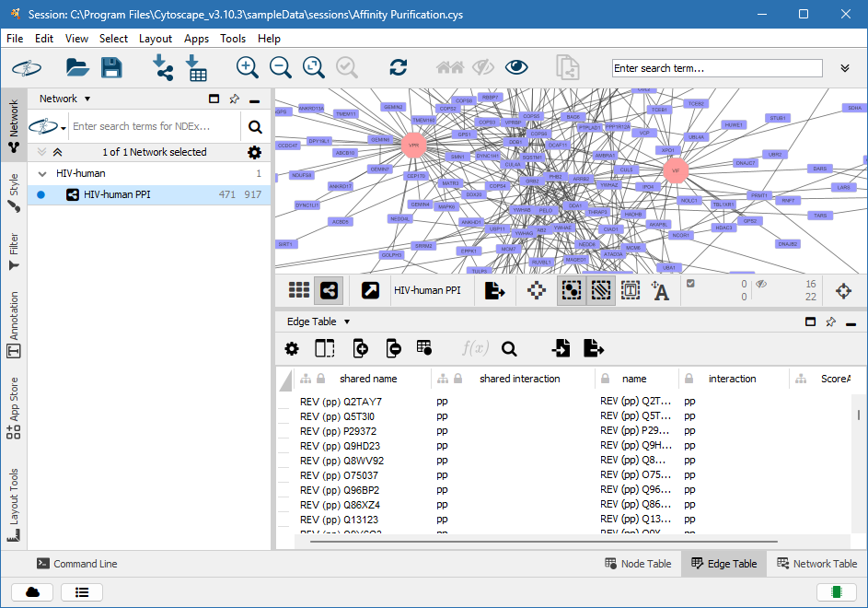The width and height of the screenshot is (868, 608).
Task: Click NDEx search terms field
Action: 155,127
